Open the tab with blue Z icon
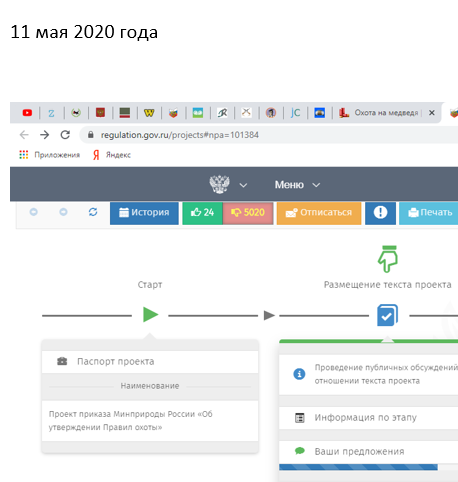 click(51, 113)
